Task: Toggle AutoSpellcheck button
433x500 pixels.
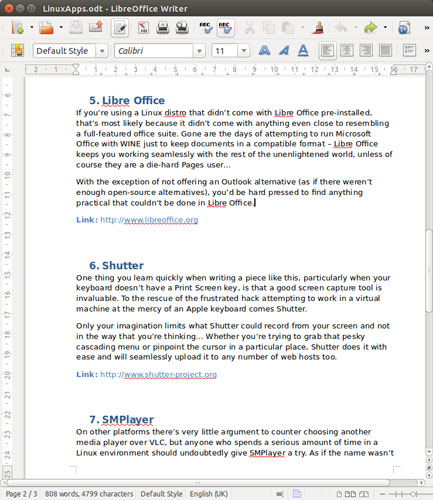Action: pos(226,28)
